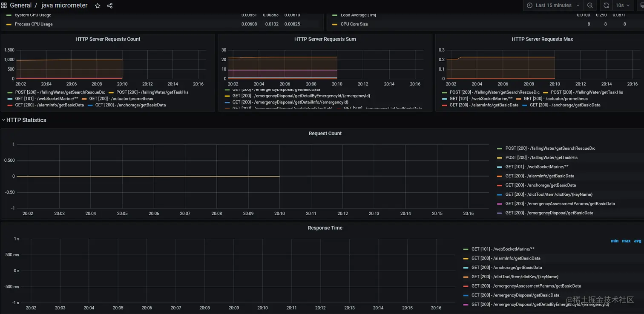The height and width of the screenshot is (314, 644).
Task: Click the java micrometer breadcrumb title
Action: pos(64,6)
